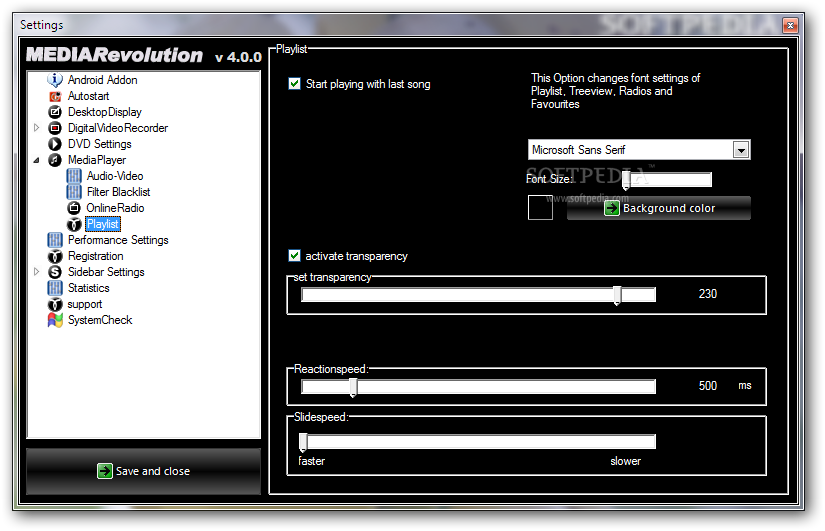Click the Sidebar Settings S icon
Image resolution: width=825 pixels, height=531 pixels.
(55, 272)
